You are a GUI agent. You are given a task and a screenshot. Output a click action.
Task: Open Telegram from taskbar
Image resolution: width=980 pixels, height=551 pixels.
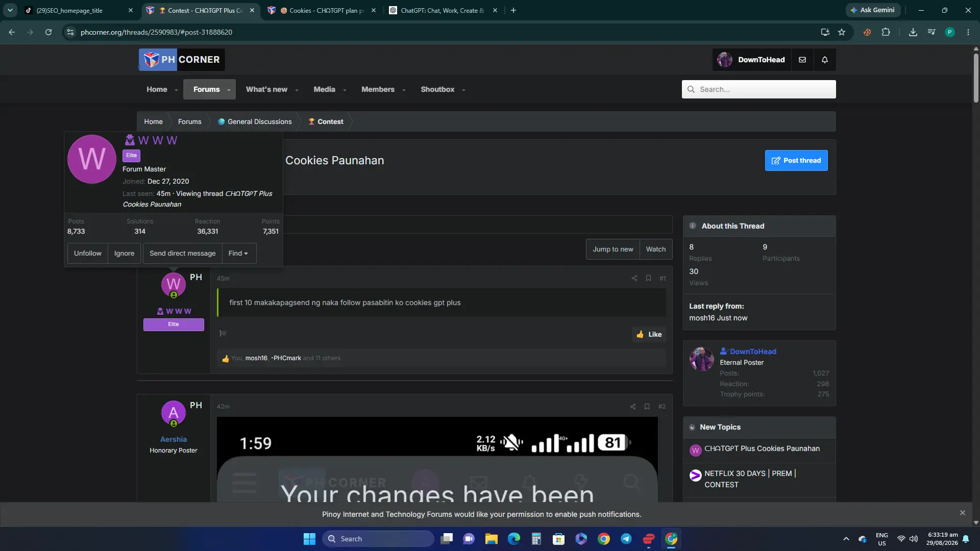click(x=626, y=539)
